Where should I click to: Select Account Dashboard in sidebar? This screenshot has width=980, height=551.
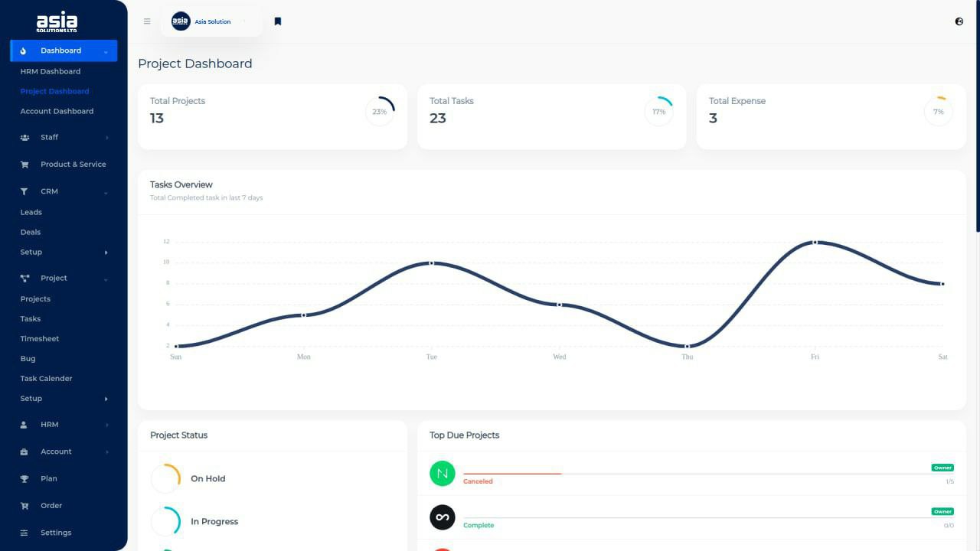point(57,111)
